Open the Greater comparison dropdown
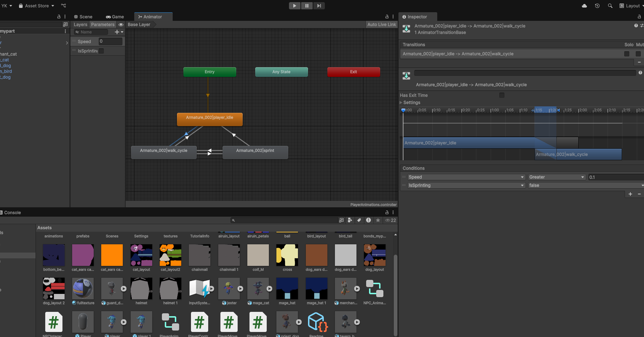 point(556,177)
